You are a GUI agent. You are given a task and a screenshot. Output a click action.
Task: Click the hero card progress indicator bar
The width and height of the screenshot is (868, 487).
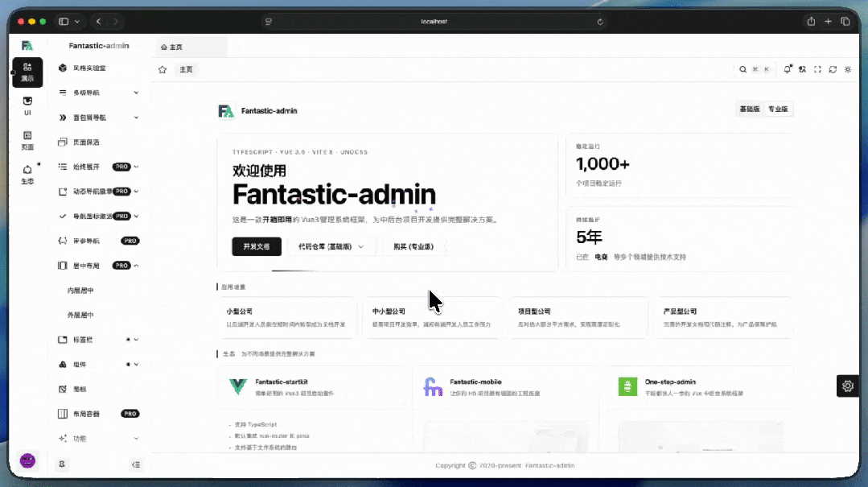click(294, 270)
